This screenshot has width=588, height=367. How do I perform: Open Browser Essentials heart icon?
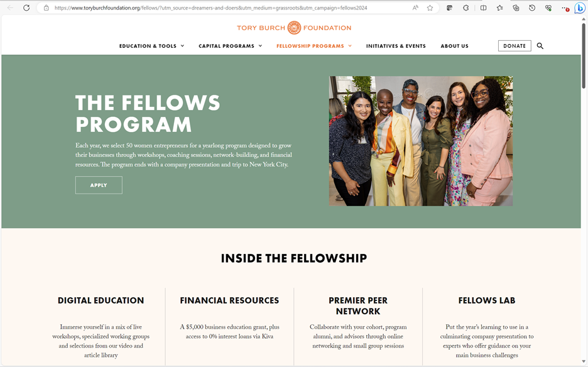click(x=548, y=8)
